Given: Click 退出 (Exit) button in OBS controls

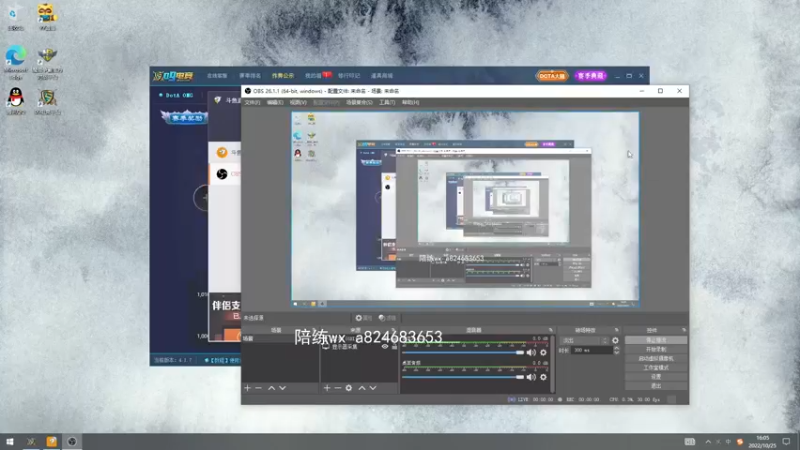Looking at the screenshot, I should coord(656,386).
